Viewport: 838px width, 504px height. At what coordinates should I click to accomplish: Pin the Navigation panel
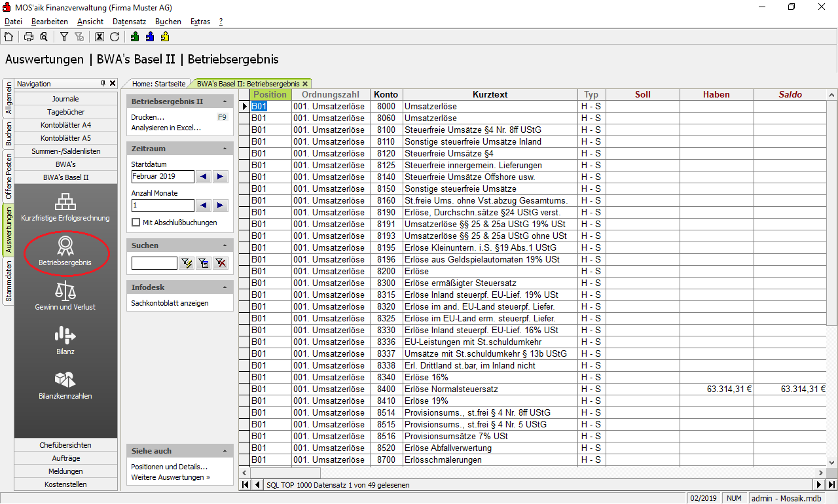[x=103, y=84]
